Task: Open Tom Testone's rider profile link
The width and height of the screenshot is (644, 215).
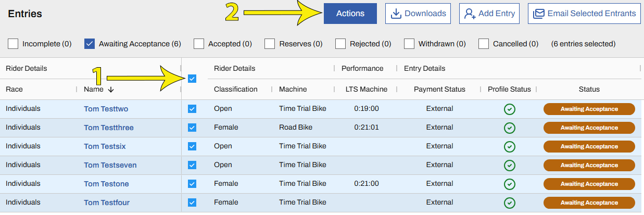Action: tap(106, 184)
